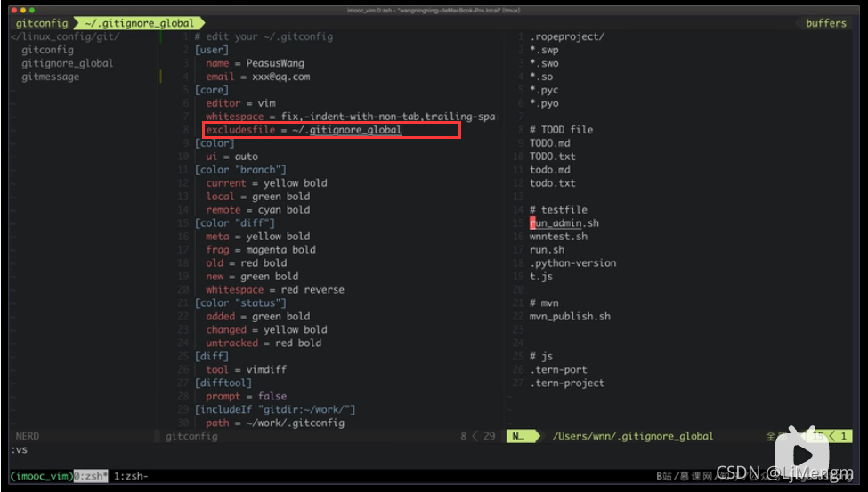Image resolution: width=868 pixels, height=492 pixels.
Task: Click the green maximize window button
Action: pyautogui.click(x=32, y=10)
